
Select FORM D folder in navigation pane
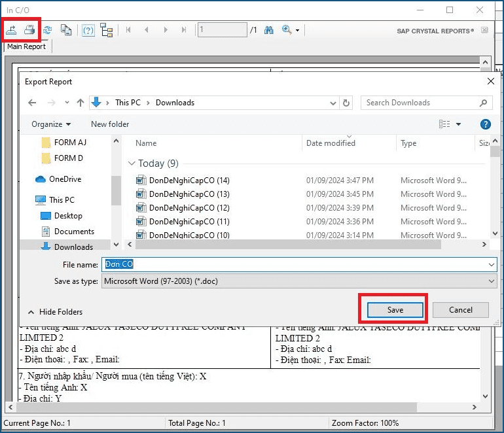(x=63, y=158)
